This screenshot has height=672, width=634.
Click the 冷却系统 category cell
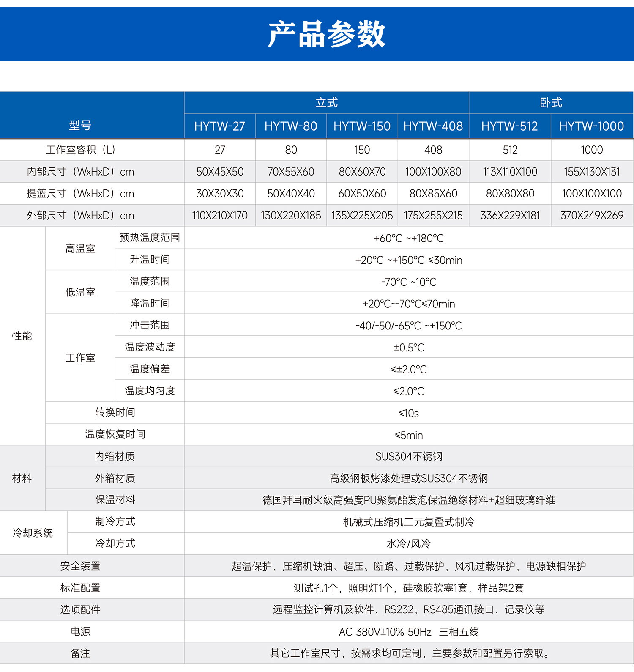click(x=33, y=533)
